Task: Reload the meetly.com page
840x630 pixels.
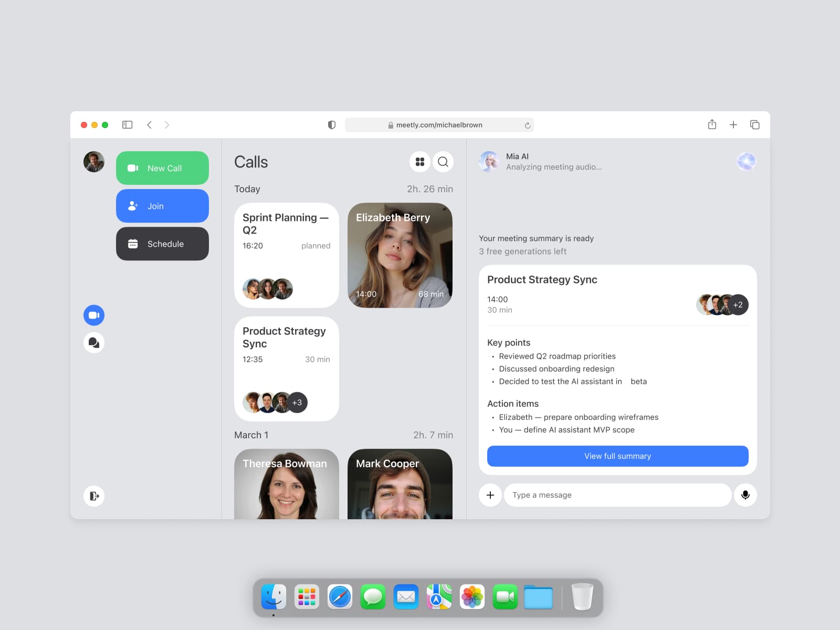Action: click(x=527, y=125)
